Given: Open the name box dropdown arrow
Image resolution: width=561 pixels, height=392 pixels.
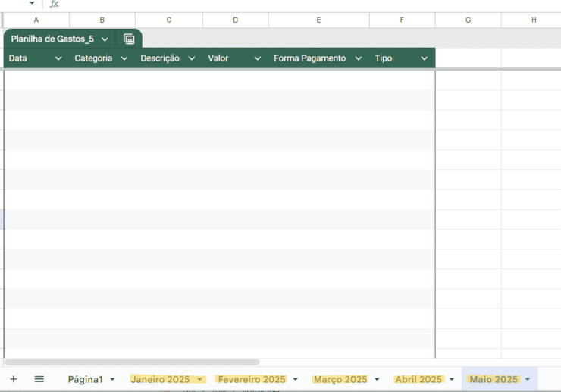Looking at the screenshot, I should [32, 3].
